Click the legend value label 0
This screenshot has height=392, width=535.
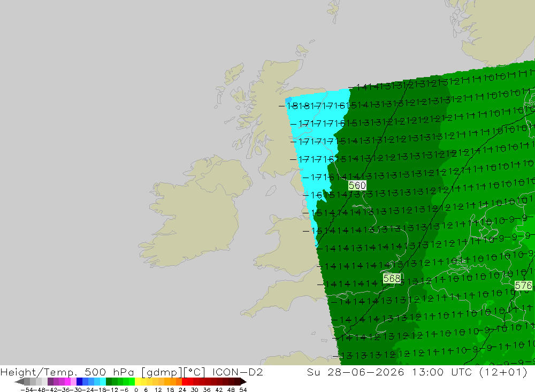[136, 390]
